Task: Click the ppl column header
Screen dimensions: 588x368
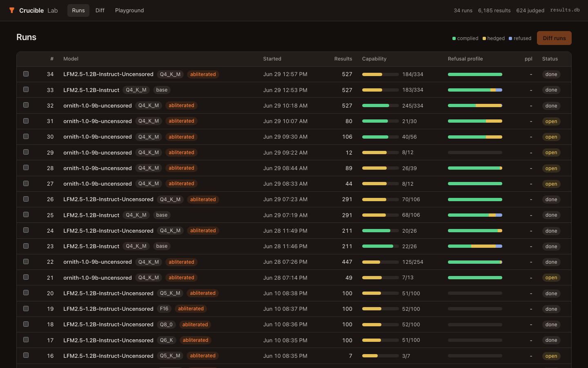Action: [528, 59]
